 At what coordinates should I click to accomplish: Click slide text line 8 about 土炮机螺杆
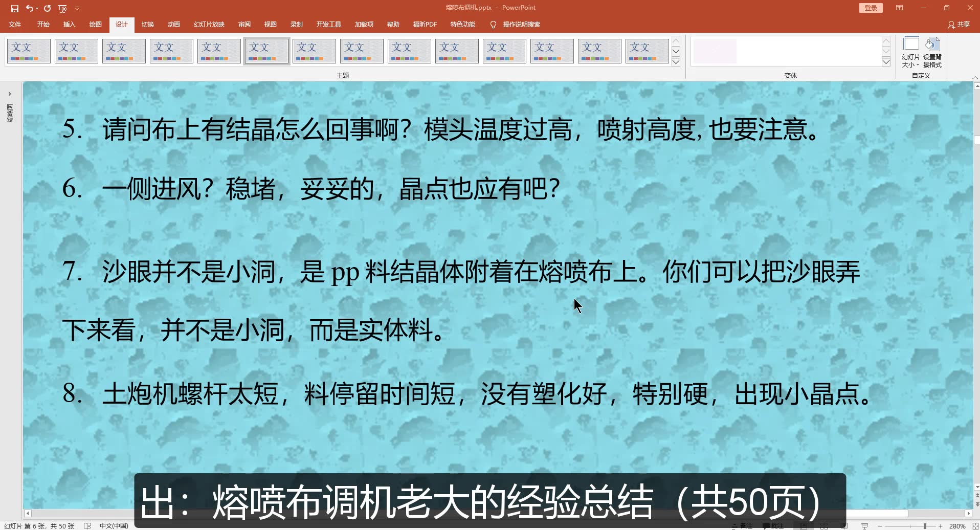coord(466,394)
